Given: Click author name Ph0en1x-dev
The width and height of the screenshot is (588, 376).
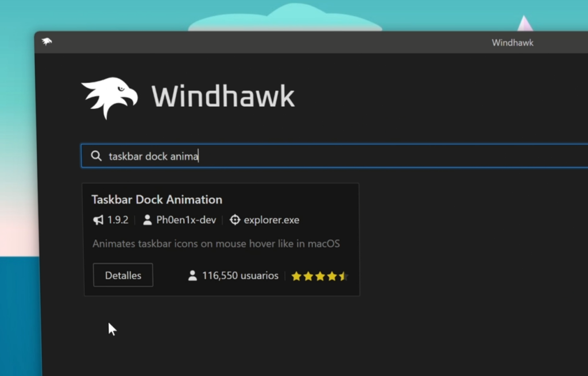Looking at the screenshot, I should (186, 220).
